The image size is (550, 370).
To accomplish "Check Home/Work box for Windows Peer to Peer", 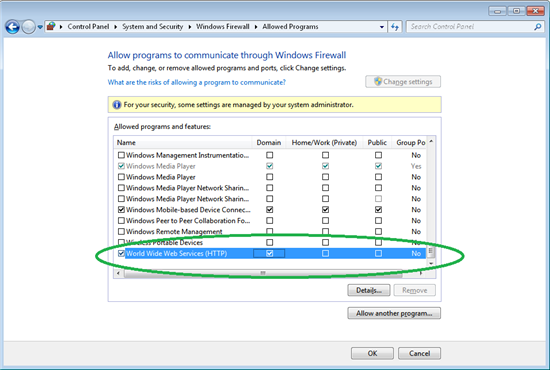I will point(326,221).
